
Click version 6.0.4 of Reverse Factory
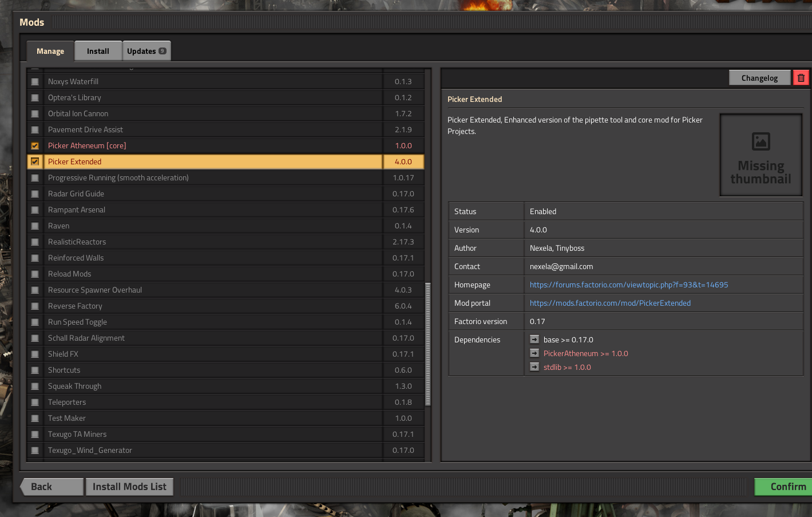(403, 306)
